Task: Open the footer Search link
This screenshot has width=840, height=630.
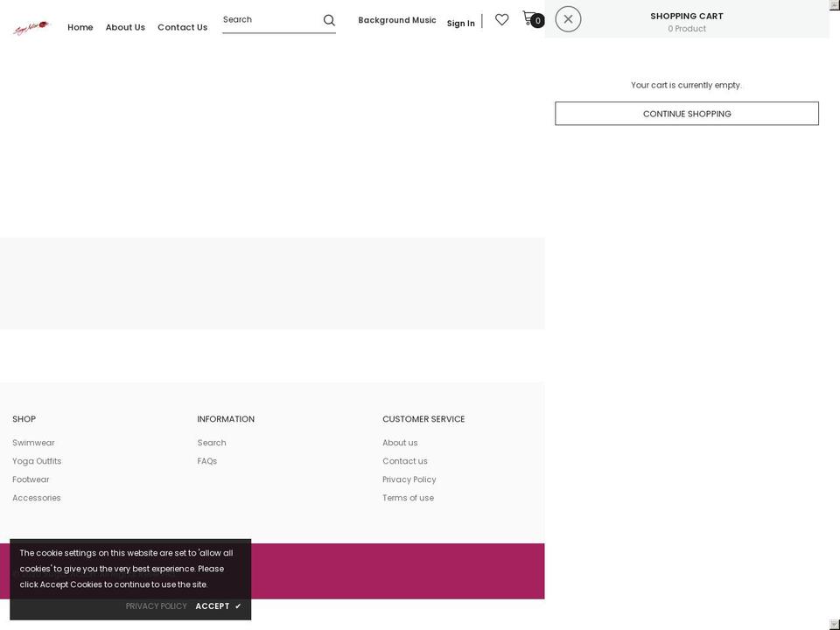Action: click(212, 443)
